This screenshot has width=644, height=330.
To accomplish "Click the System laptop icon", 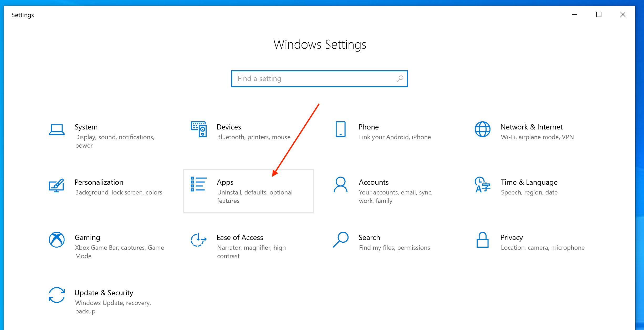I will 57,129.
